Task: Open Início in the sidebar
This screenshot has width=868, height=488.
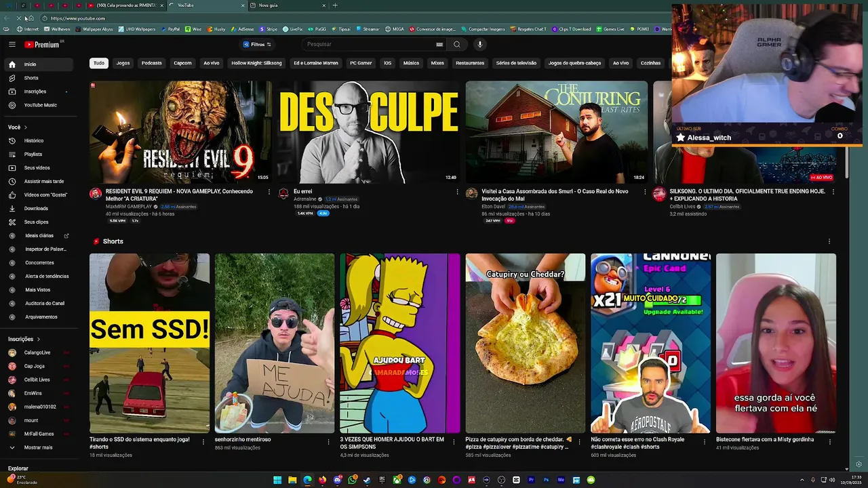Action: click(38, 64)
